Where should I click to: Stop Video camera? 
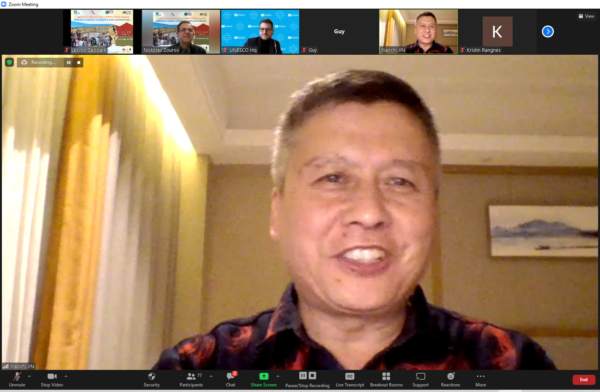tap(52, 379)
